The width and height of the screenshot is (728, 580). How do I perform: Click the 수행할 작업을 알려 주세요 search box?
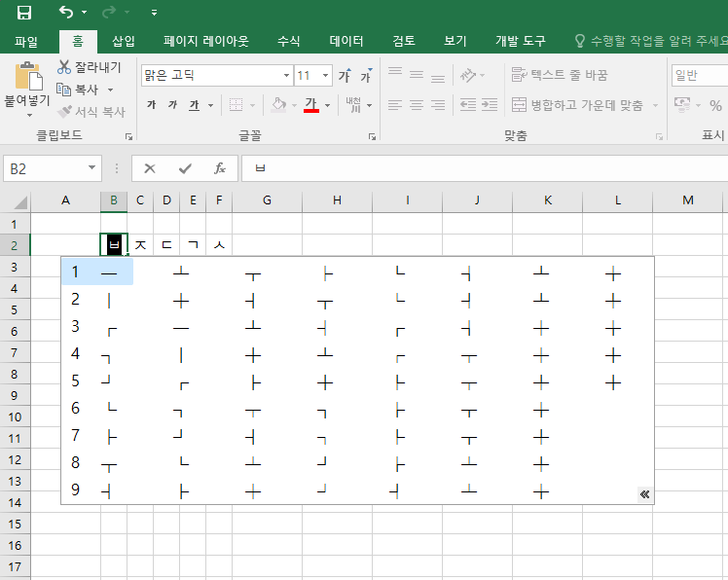click(x=651, y=41)
